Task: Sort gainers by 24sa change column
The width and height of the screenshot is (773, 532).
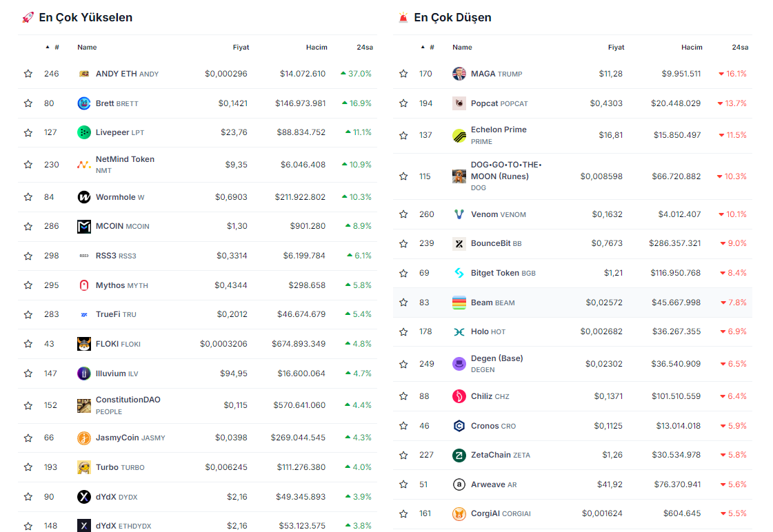Action: click(x=364, y=48)
